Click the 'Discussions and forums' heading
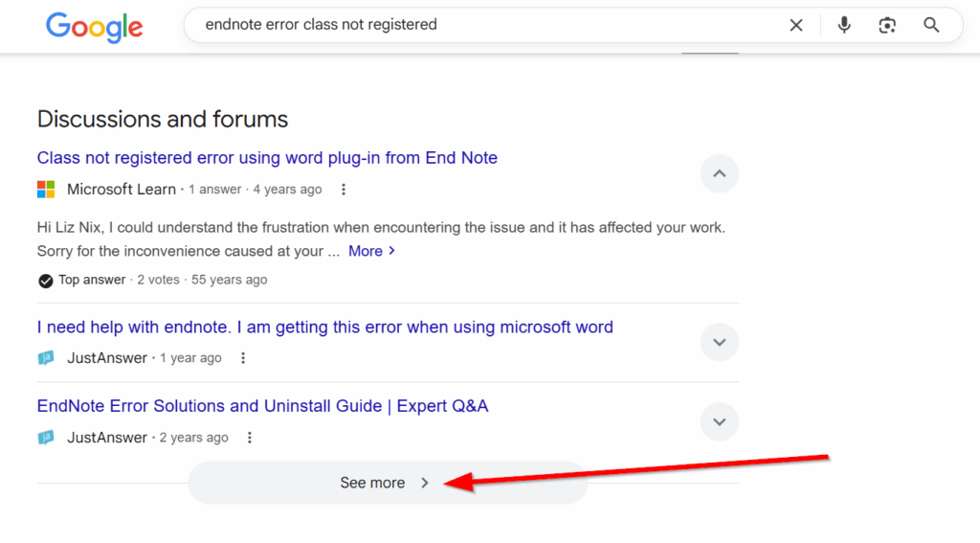The height and width of the screenshot is (543, 980). (x=163, y=119)
